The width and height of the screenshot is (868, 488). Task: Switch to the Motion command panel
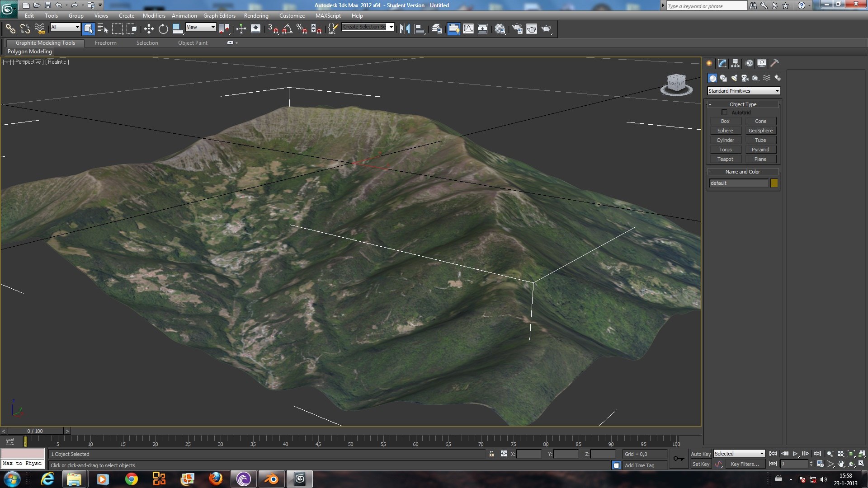click(x=749, y=63)
